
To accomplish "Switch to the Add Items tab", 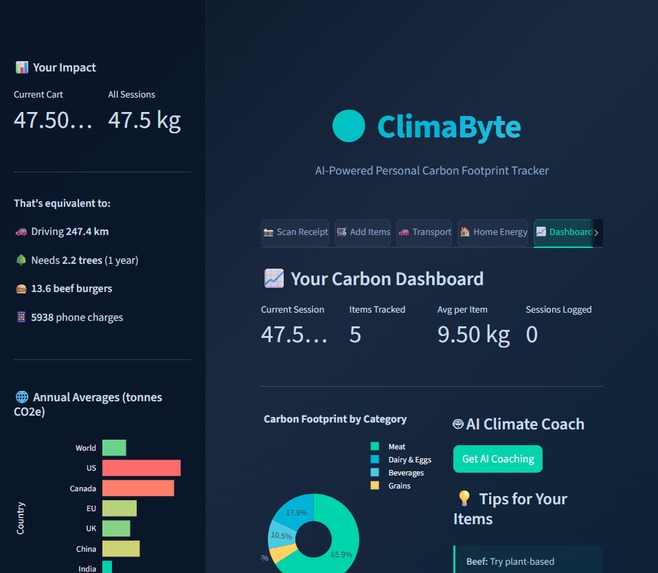I will [x=363, y=232].
